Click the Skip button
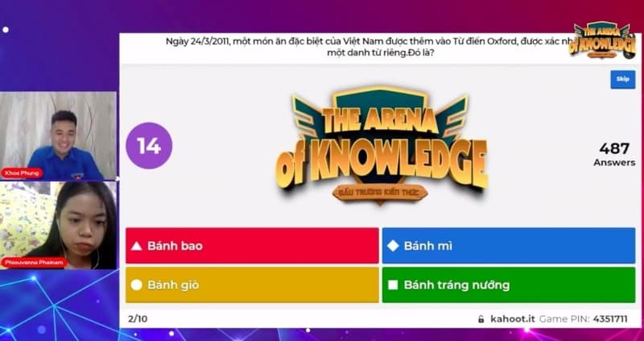The image size is (644, 341). pos(622,79)
